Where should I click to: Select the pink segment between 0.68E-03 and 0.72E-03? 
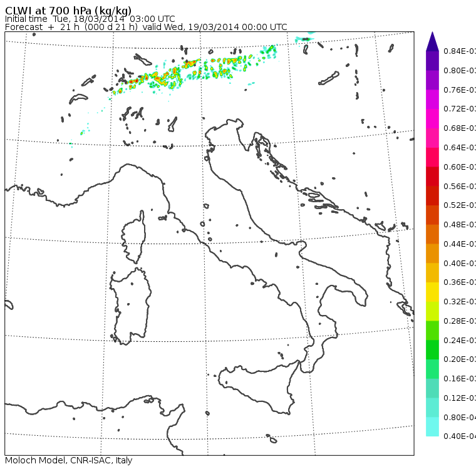432,119
